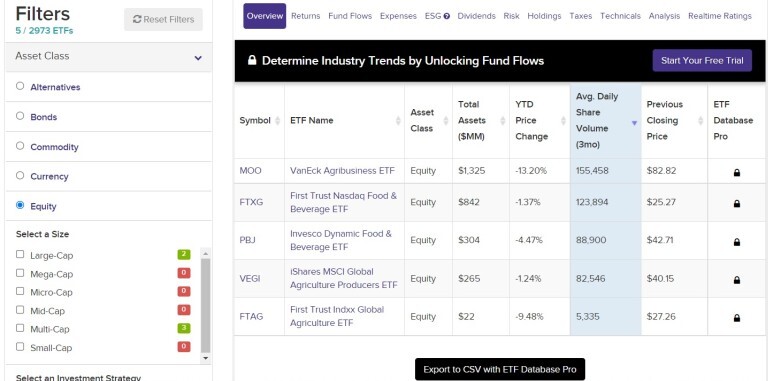This screenshot has width=773, height=381.
Task: Select the Currency asset class radio
Action: tap(20, 175)
